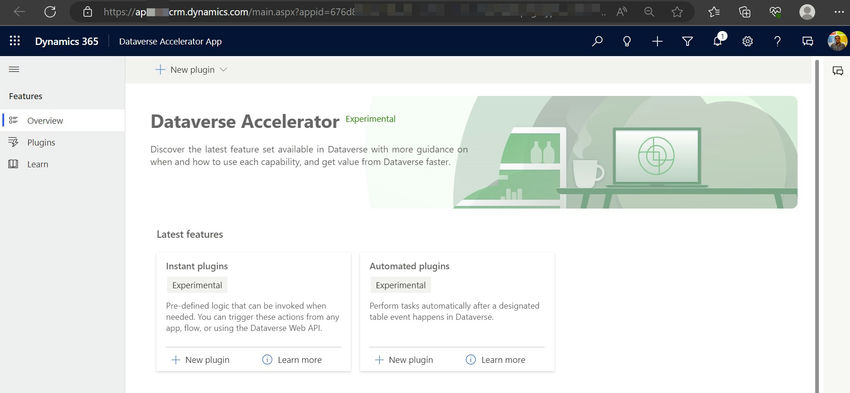Viewport: 850px width, 393px height.
Task: Open Learn in the sidebar
Action: click(x=62, y=164)
